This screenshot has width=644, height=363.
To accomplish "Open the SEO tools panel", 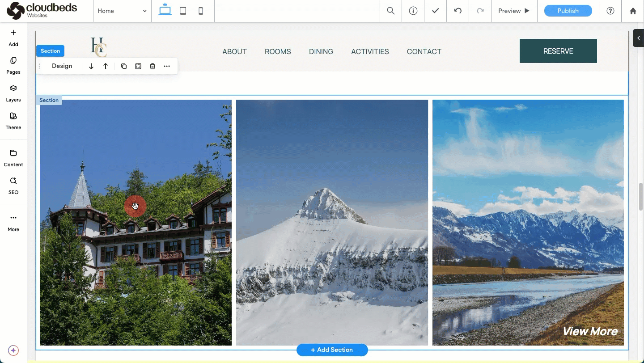I will coord(13,186).
